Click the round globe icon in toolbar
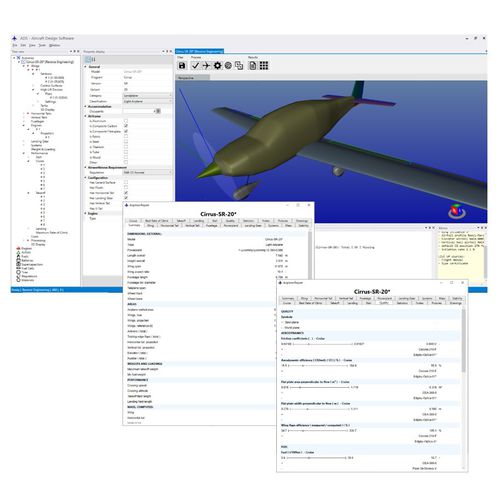The height and width of the screenshot is (480, 500). pos(228,66)
